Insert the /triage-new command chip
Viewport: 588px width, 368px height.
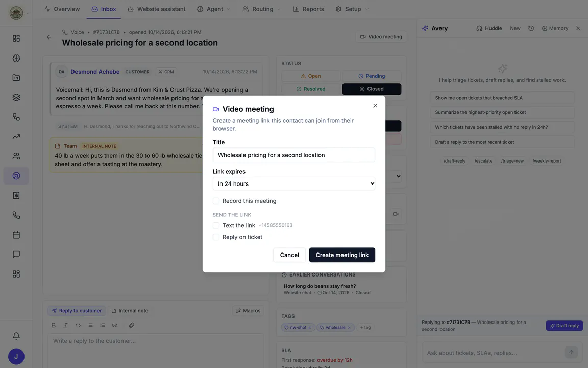(x=512, y=160)
